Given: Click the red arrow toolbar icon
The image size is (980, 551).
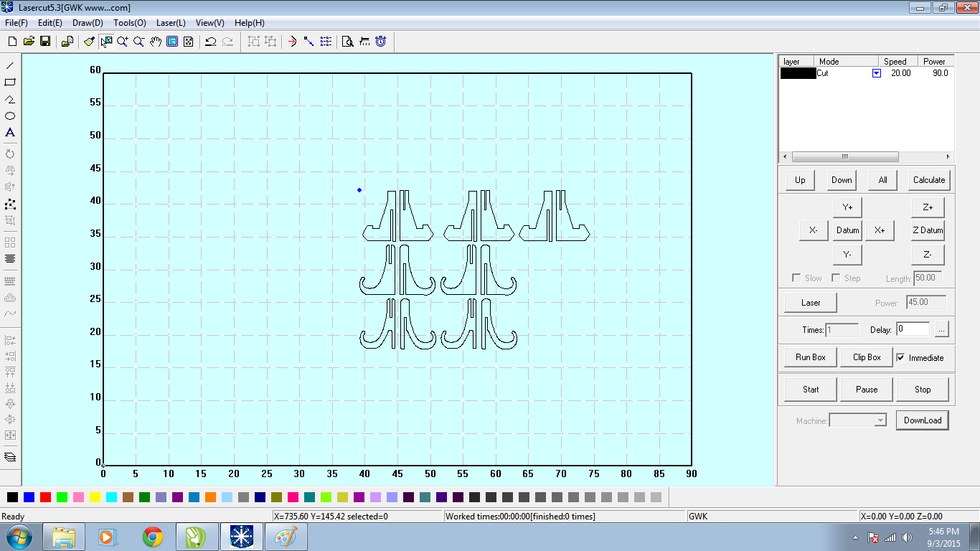Looking at the screenshot, I should coord(293,42).
